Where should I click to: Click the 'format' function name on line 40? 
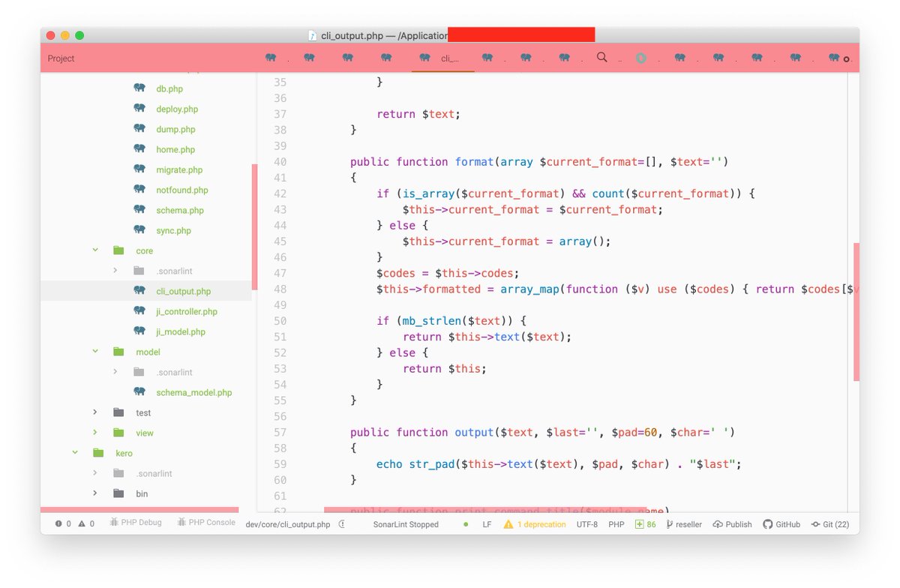[474, 162]
